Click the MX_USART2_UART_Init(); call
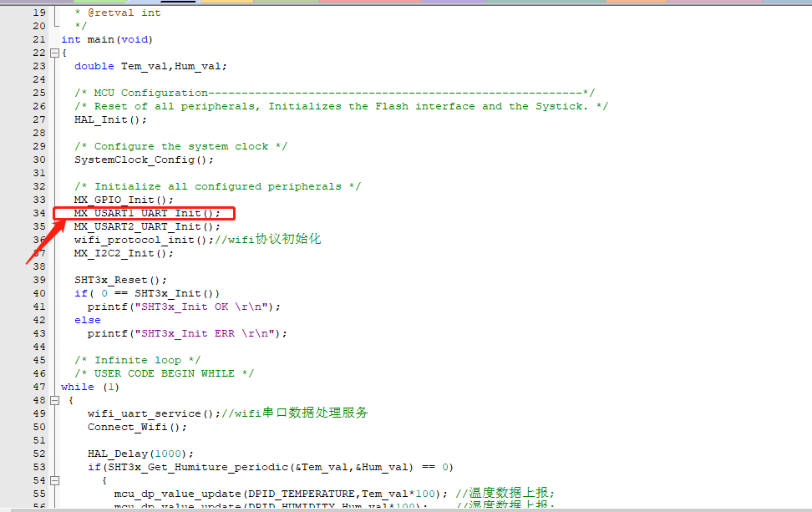This screenshot has width=812, height=512. (147, 226)
